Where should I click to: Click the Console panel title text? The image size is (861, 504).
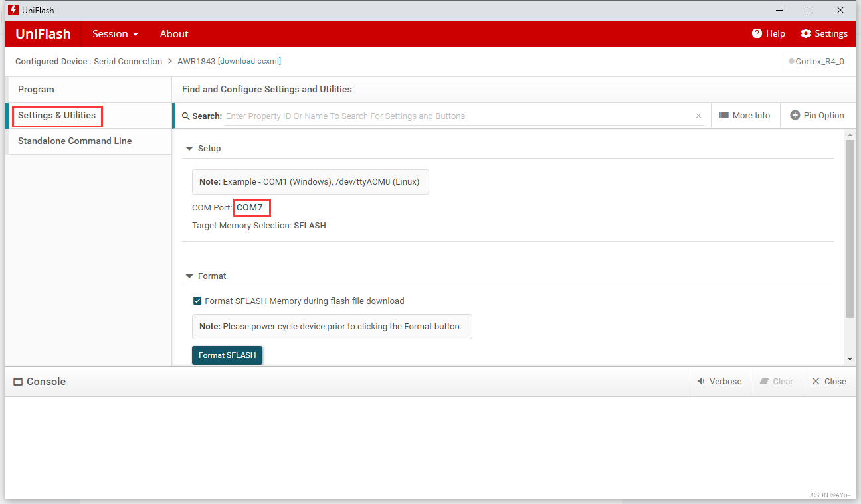coord(46,382)
